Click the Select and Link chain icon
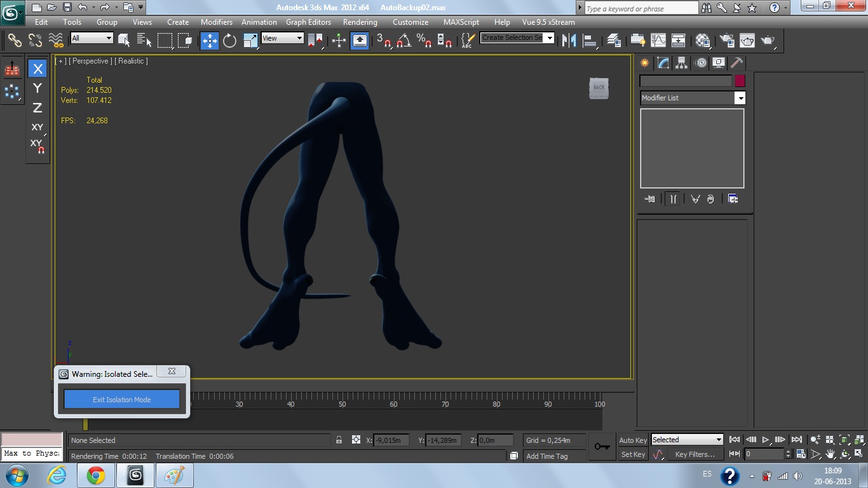The image size is (868, 488). click(14, 41)
